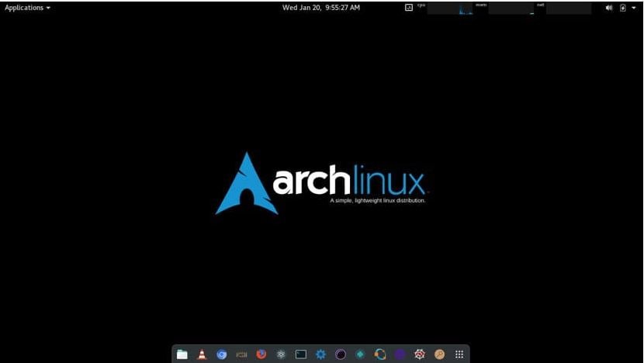Open the Applications menu
Screen dimensions: 644x363
(x=27, y=8)
